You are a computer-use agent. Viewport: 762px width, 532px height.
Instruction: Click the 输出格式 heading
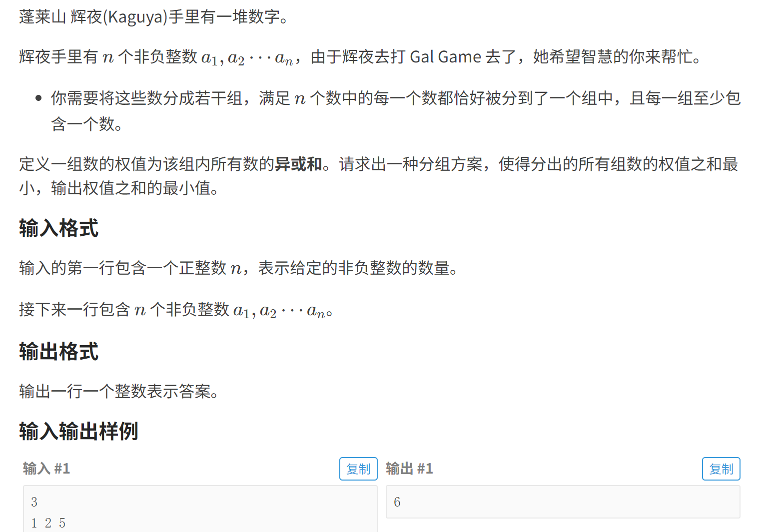point(59,351)
